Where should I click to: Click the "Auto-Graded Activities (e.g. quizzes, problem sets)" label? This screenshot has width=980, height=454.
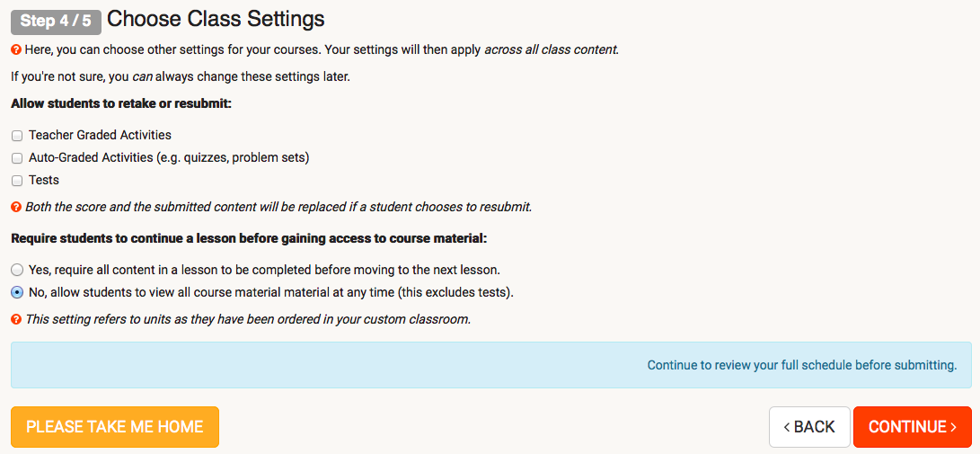(x=170, y=157)
